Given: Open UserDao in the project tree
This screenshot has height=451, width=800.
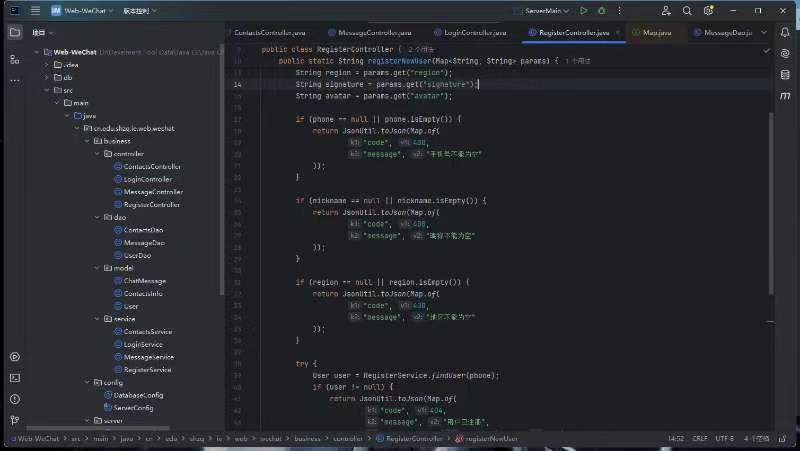Looking at the screenshot, I should click(137, 255).
